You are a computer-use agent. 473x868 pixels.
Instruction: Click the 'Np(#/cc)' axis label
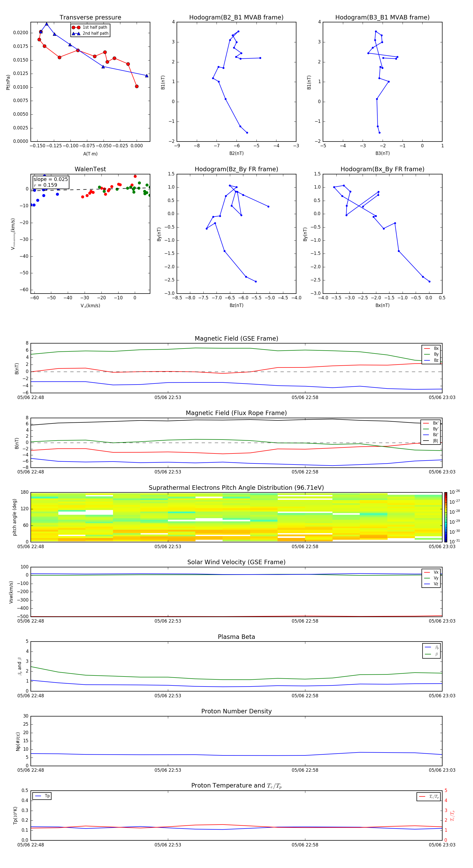click(x=18, y=741)
